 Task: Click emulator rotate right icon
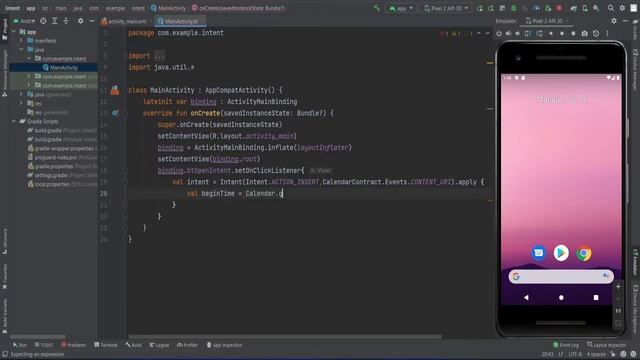point(540,33)
